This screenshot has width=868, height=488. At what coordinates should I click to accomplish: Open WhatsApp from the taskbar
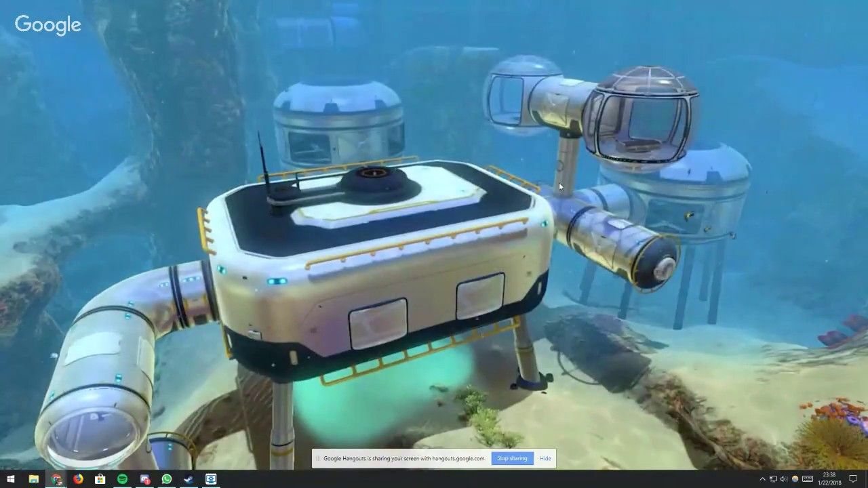[x=167, y=479]
